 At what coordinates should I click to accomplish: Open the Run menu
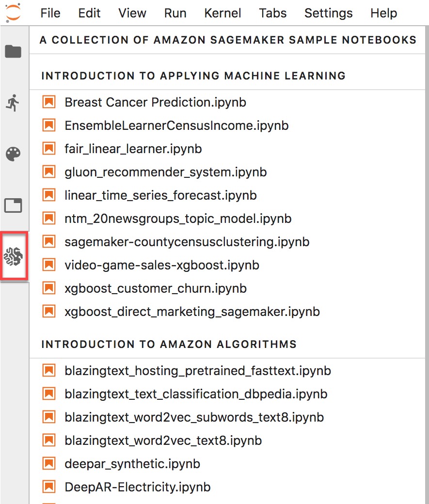click(x=175, y=13)
